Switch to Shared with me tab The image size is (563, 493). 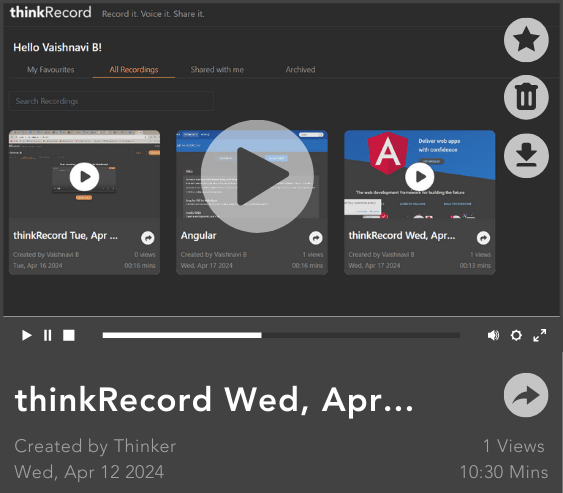[x=217, y=70]
